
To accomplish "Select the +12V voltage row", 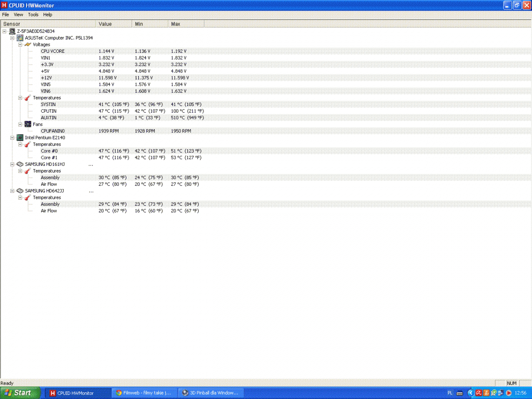I will [x=266, y=78].
